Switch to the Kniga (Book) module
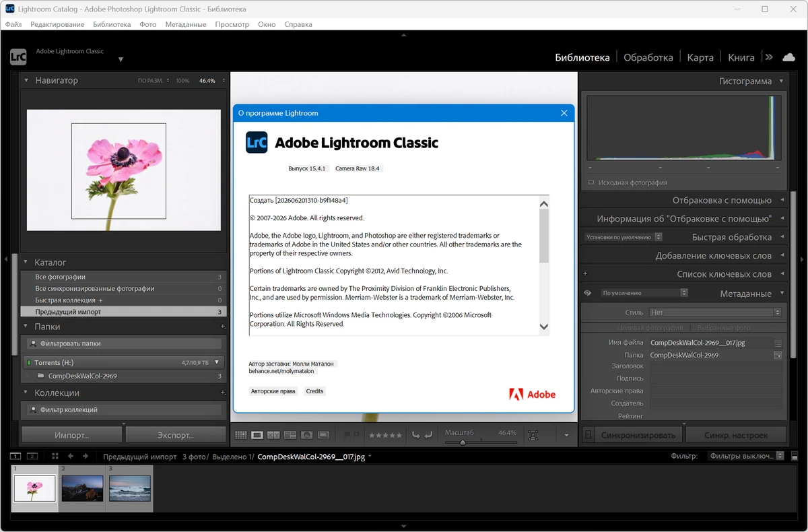808x532 pixels. point(741,57)
